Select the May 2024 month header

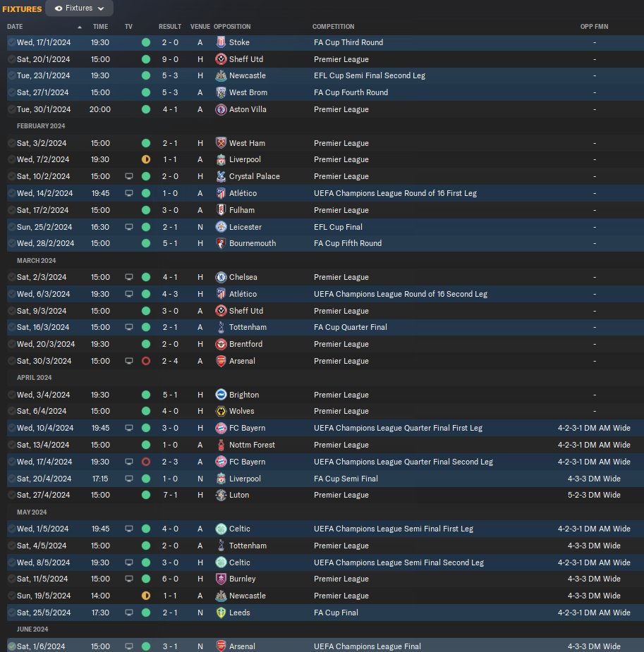[32, 512]
